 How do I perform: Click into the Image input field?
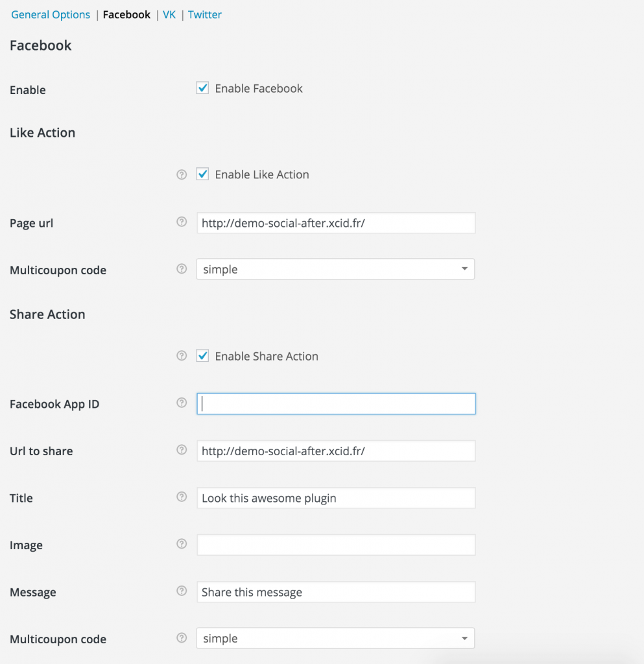tap(336, 545)
